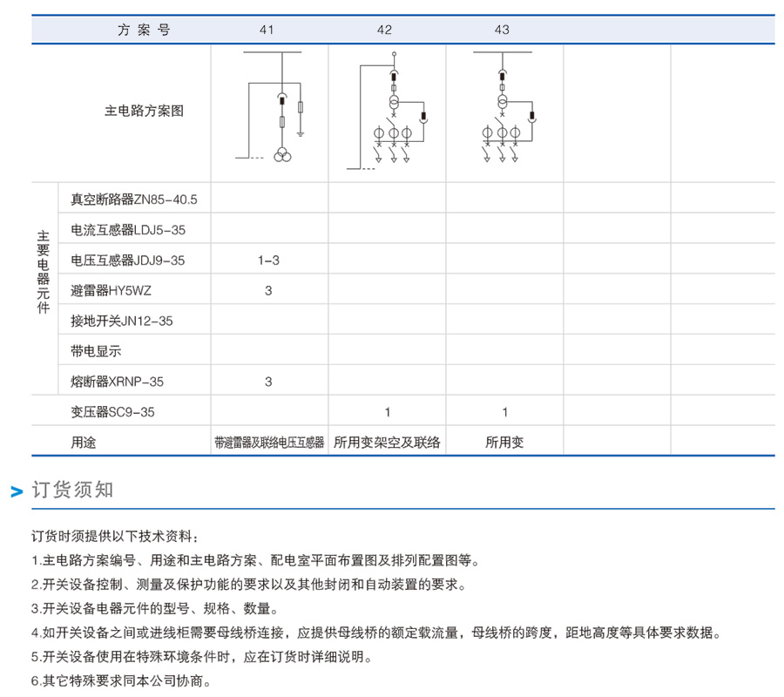The height and width of the screenshot is (697, 784).
Task: Click the 接地开关JN12-35 row label
Action: 122,321
